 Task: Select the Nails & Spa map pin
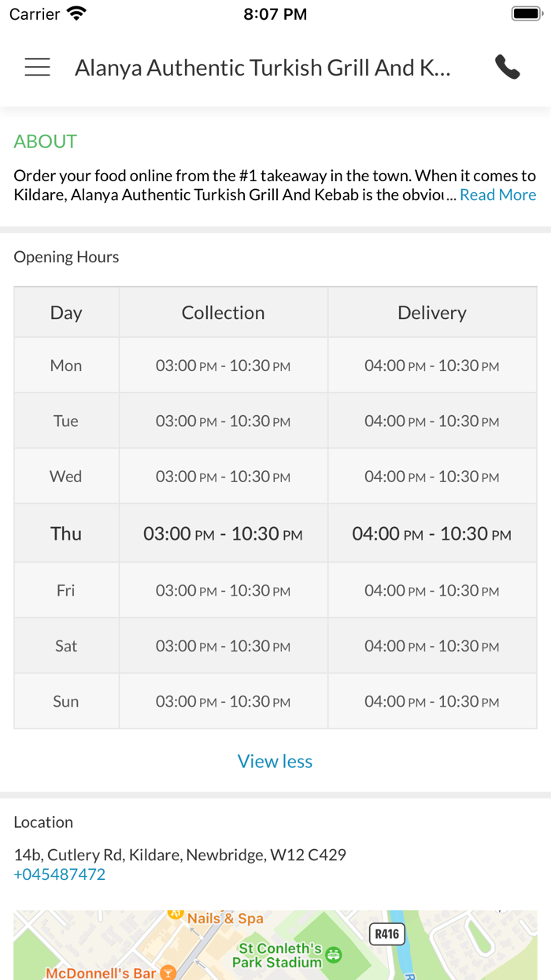176,915
